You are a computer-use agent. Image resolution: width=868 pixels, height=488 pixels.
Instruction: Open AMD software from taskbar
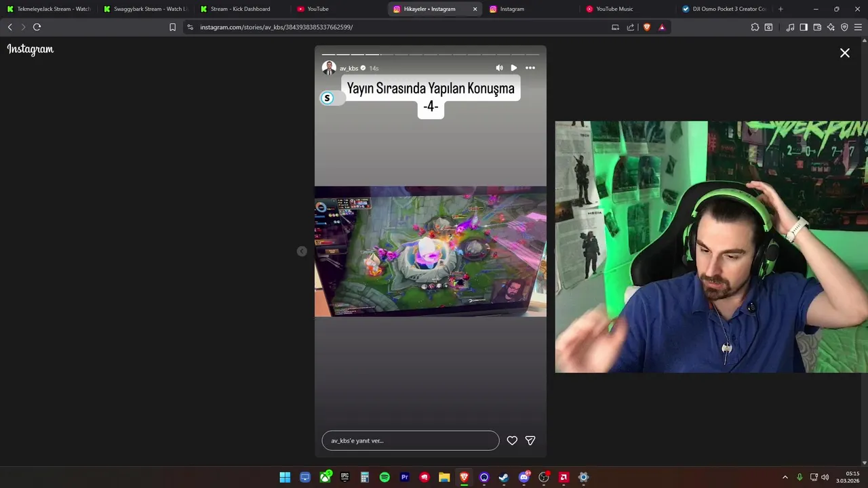point(564,477)
